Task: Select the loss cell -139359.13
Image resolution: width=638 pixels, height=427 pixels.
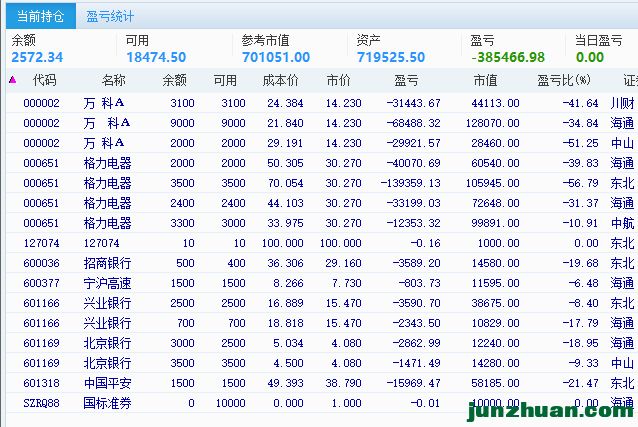Action: (x=411, y=183)
